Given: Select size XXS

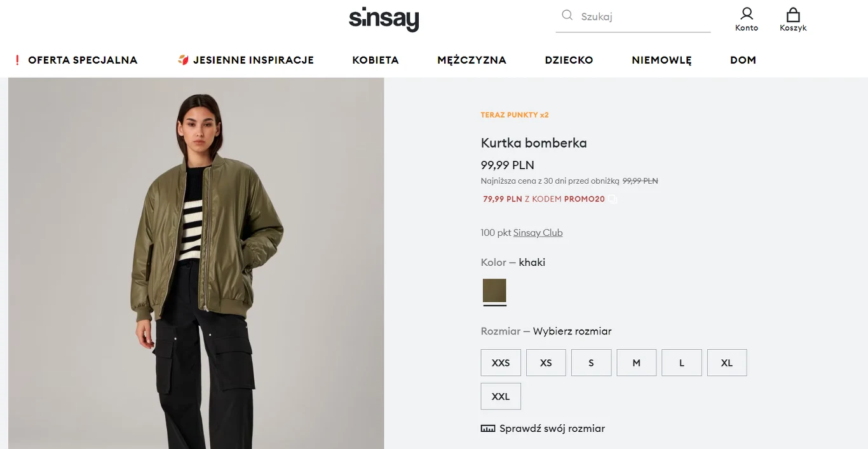Looking at the screenshot, I should point(501,363).
